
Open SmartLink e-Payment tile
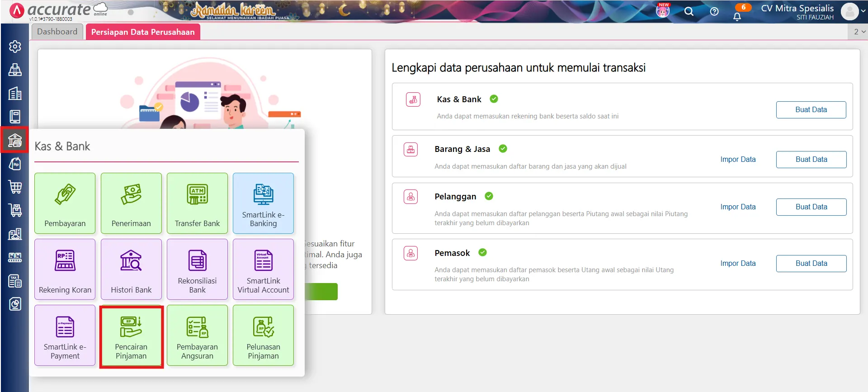click(x=65, y=335)
